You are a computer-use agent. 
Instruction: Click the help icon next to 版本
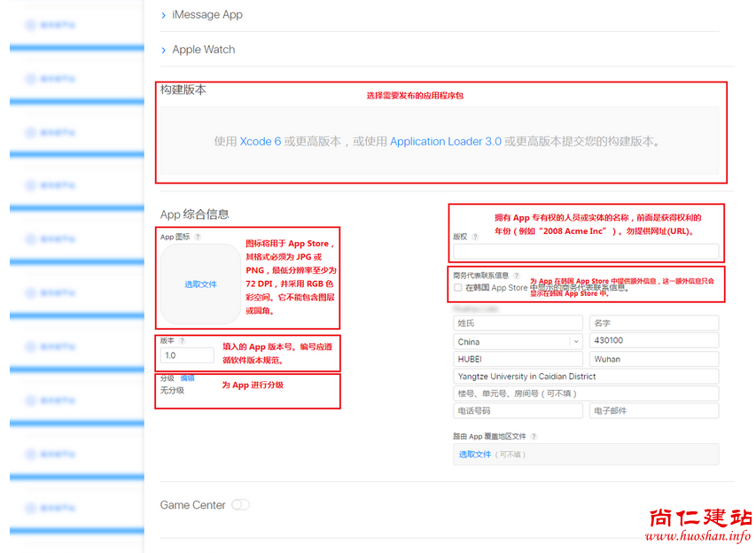point(183,340)
